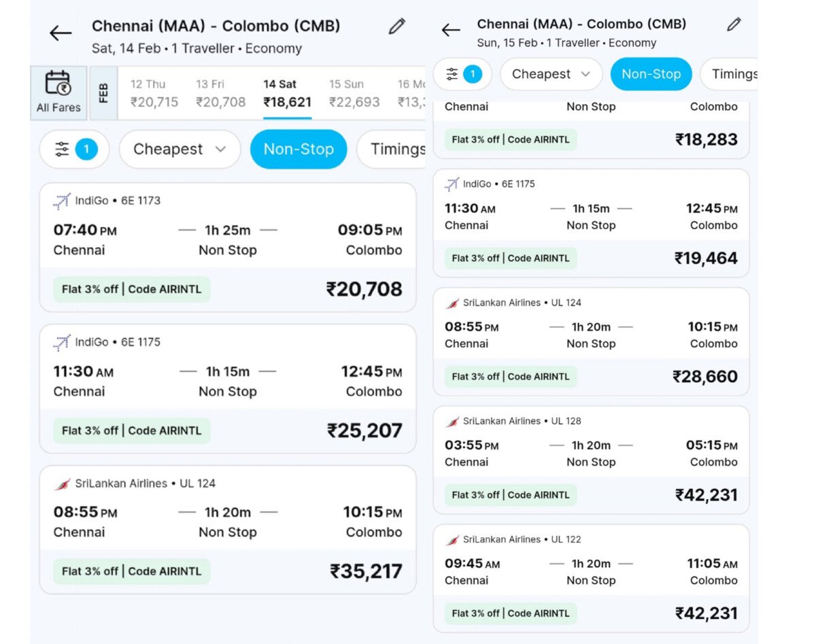
Task: Click edit pencil icon in right panel
Action: coord(734,24)
